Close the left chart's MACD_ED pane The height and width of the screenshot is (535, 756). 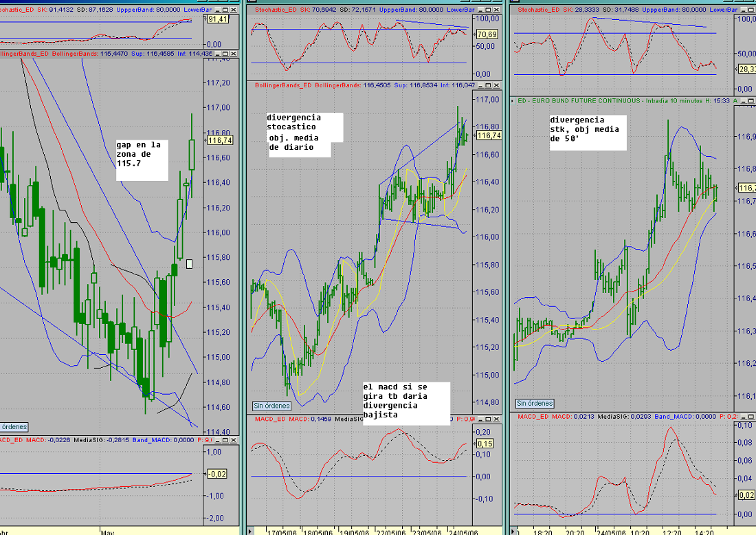(x=234, y=440)
